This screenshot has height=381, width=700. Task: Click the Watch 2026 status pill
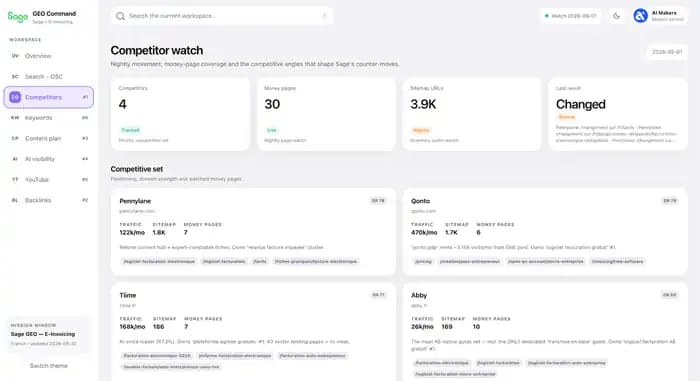pyautogui.click(x=570, y=16)
